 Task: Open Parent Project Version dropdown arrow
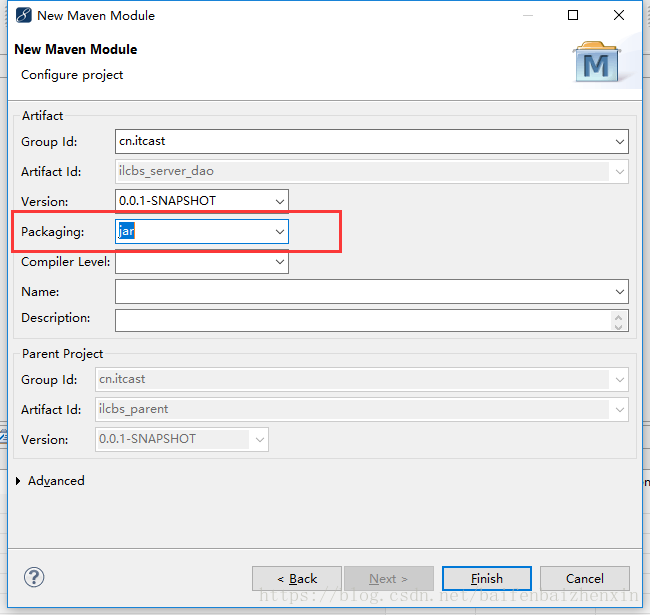click(x=260, y=440)
